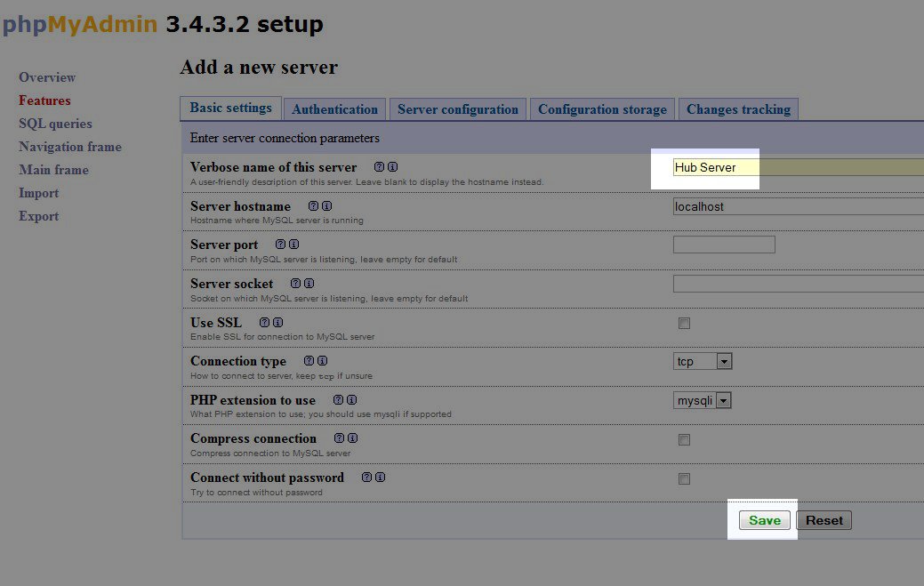Open the help icon next to Server port

click(x=281, y=245)
